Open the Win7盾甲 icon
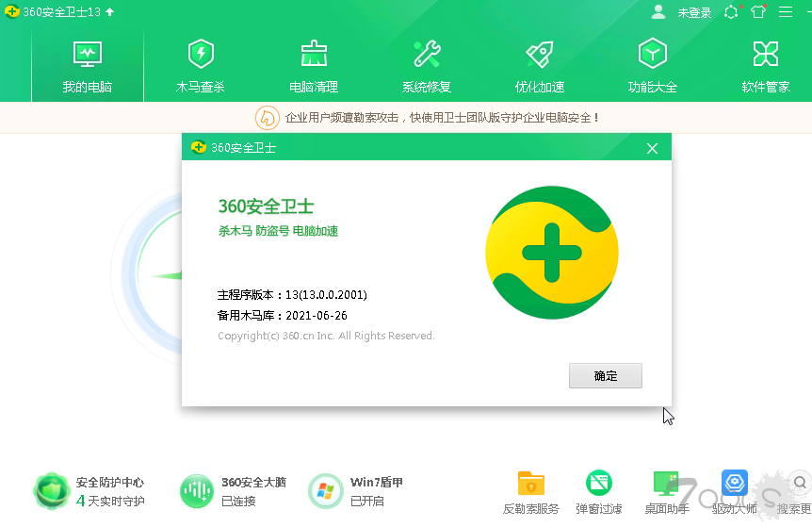 (x=325, y=491)
